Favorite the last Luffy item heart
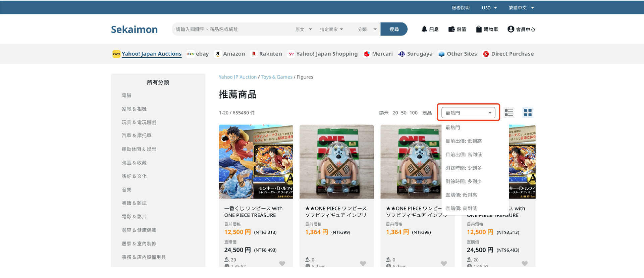This screenshot has height=278, width=644. (x=525, y=264)
